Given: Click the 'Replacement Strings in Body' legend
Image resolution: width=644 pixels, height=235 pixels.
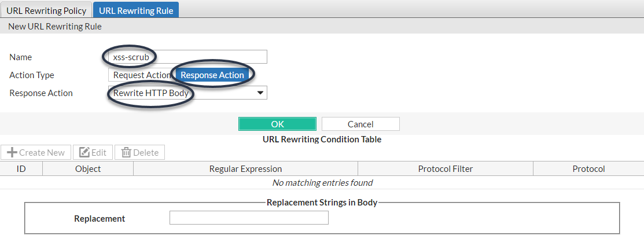Looking at the screenshot, I should (x=322, y=203).
